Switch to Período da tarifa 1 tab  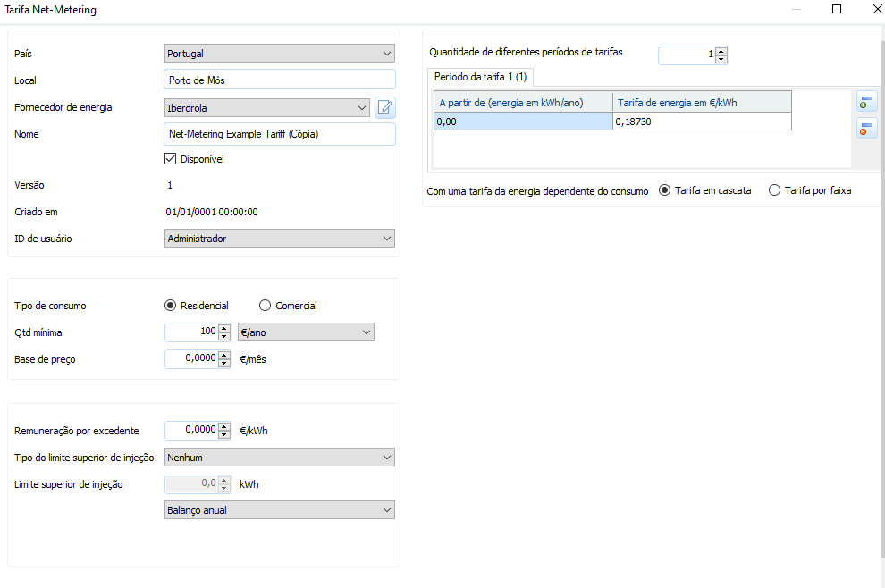pyautogui.click(x=480, y=78)
